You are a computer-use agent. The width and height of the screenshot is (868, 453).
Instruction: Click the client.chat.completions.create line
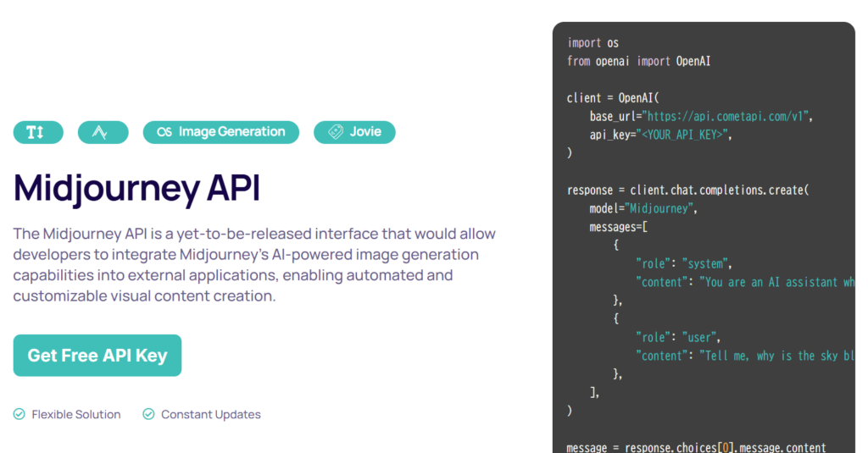[x=688, y=191]
